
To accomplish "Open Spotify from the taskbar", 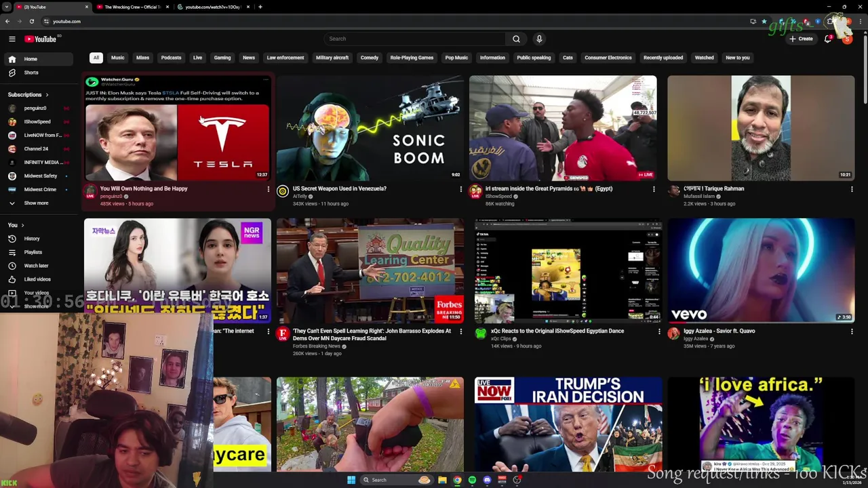I will [x=472, y=480].
